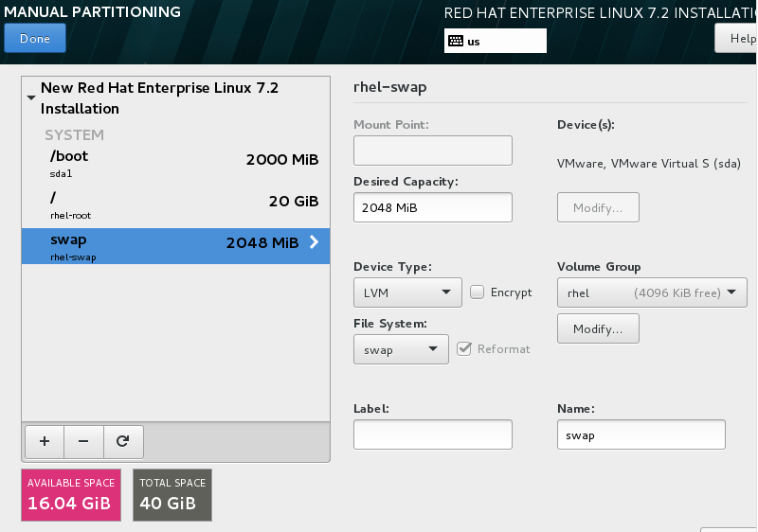Toggle the Encrypt checkbox
Screen dimensions: 758x532
(478, 293)
